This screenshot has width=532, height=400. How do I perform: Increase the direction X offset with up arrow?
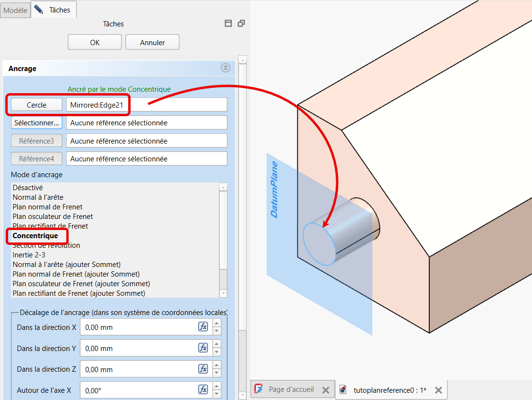point(217,324)
